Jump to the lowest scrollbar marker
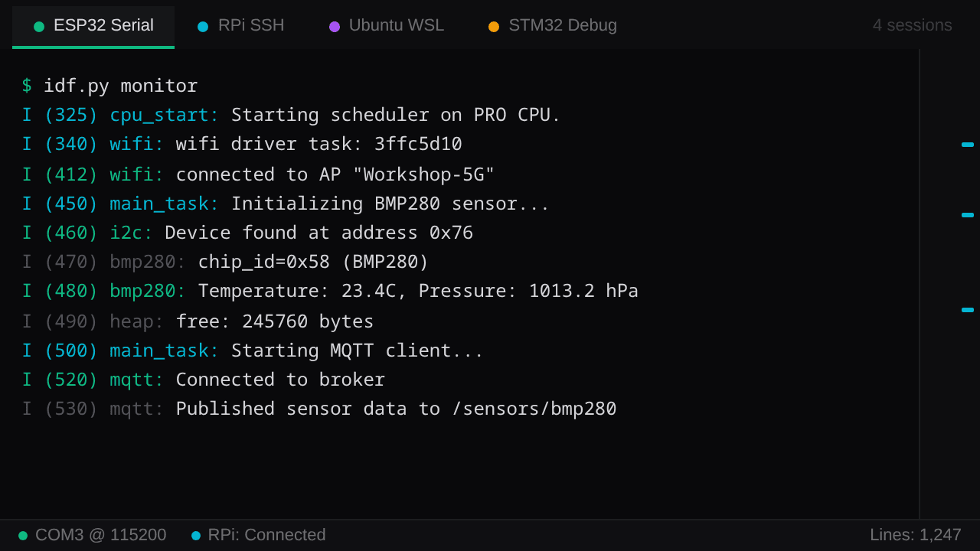 (968, 310)
